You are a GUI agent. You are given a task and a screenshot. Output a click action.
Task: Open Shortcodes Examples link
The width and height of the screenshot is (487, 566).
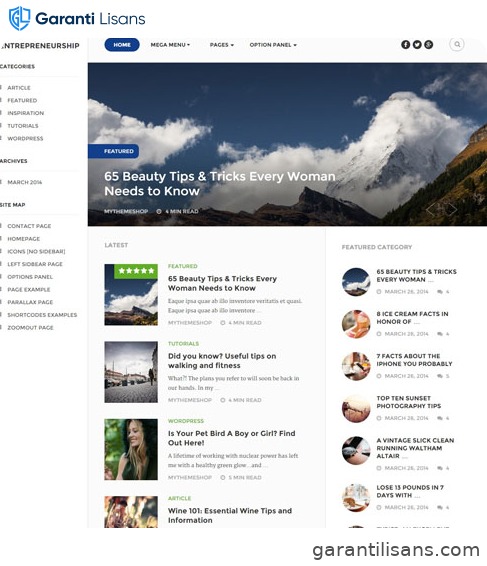click(42, 315)
